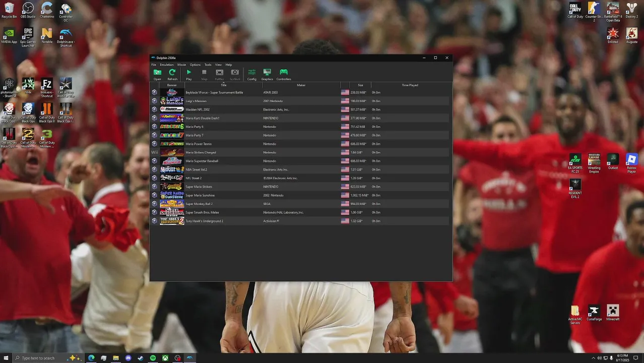The height and width of the screenshot is (363, 644).
Task: Click the Recycle Bin desktop icon
Action: tap(9, 11)
